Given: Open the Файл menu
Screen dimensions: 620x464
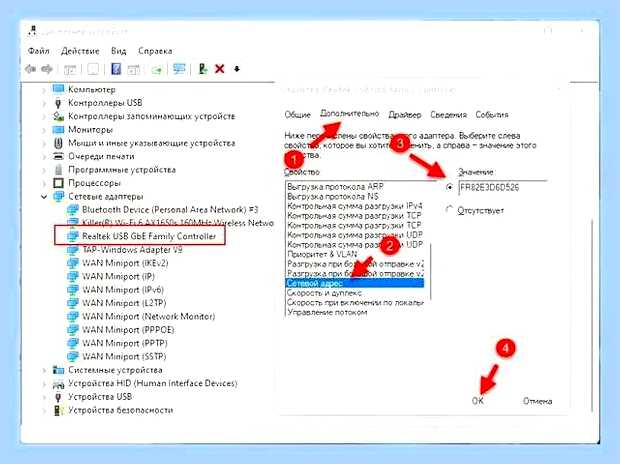Looking at the screenshot, I should [38, 51].
